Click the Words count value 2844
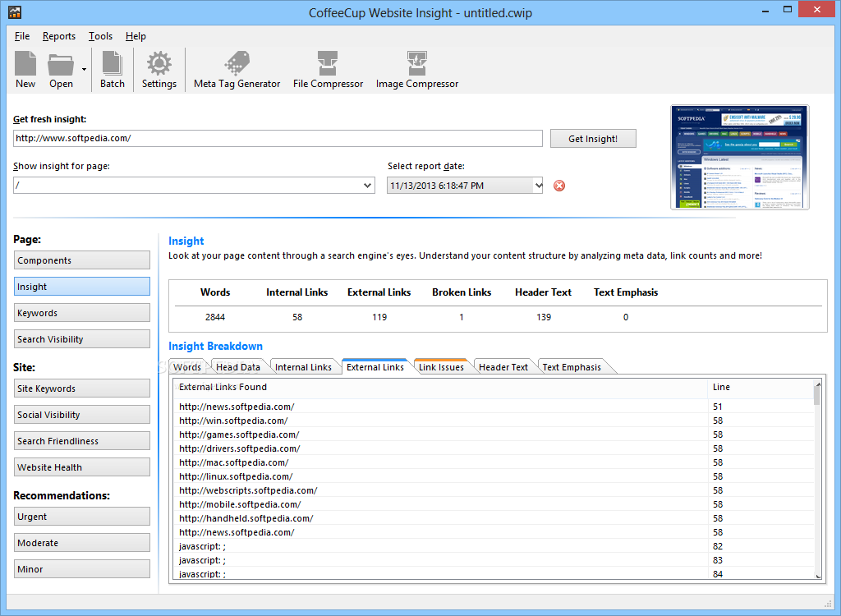This screenshot has height=616, width=841. 215,317
